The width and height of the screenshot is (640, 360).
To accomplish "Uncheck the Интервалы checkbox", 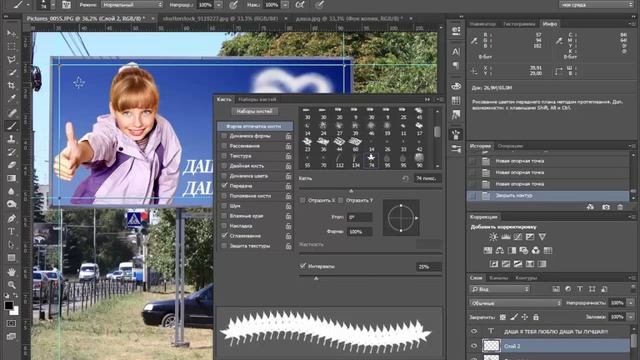I will pos(303,266).
